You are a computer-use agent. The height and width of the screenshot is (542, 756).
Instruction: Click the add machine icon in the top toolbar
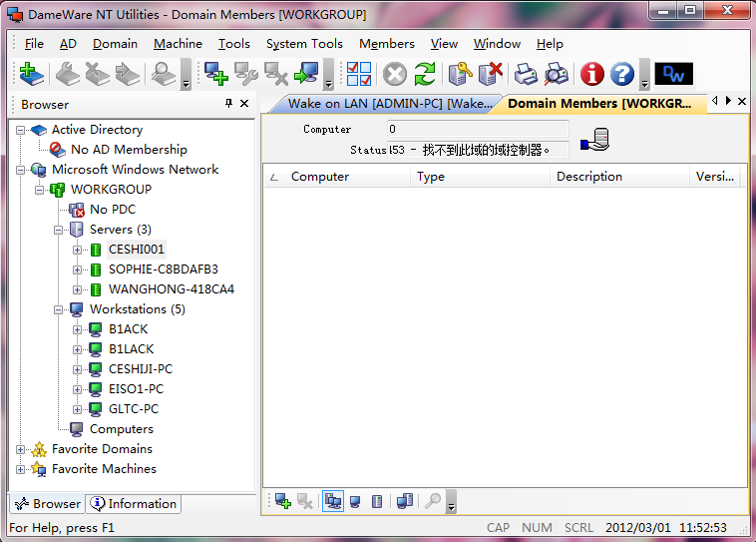point(215,74)
